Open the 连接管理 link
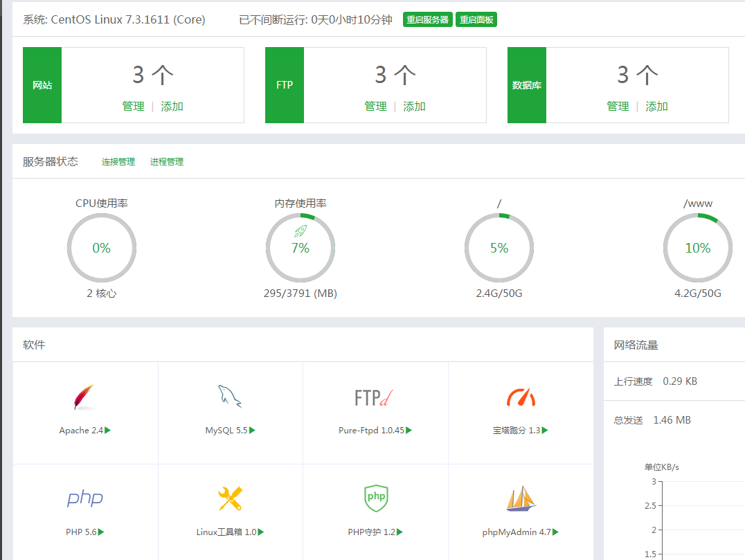 [x=118, y=162]
